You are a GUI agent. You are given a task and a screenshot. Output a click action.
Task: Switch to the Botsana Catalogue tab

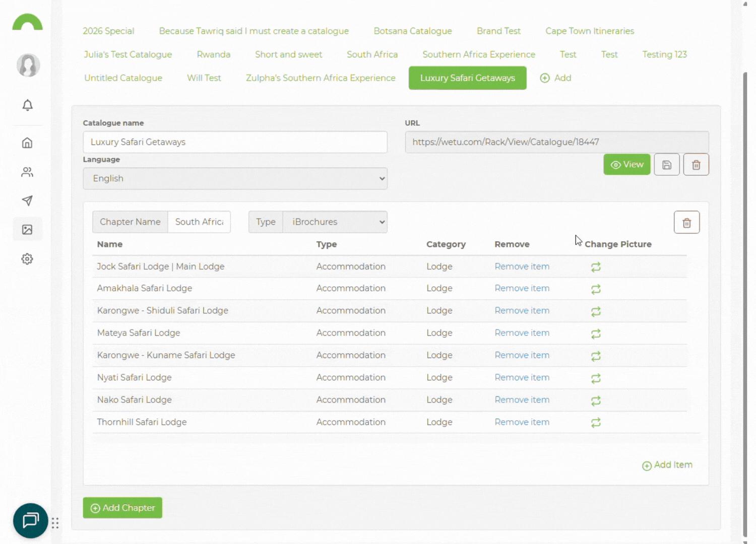click(x=412, y=31)
